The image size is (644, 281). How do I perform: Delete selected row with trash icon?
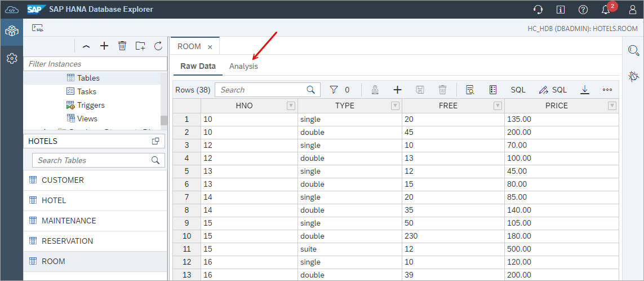pos(442,90)
